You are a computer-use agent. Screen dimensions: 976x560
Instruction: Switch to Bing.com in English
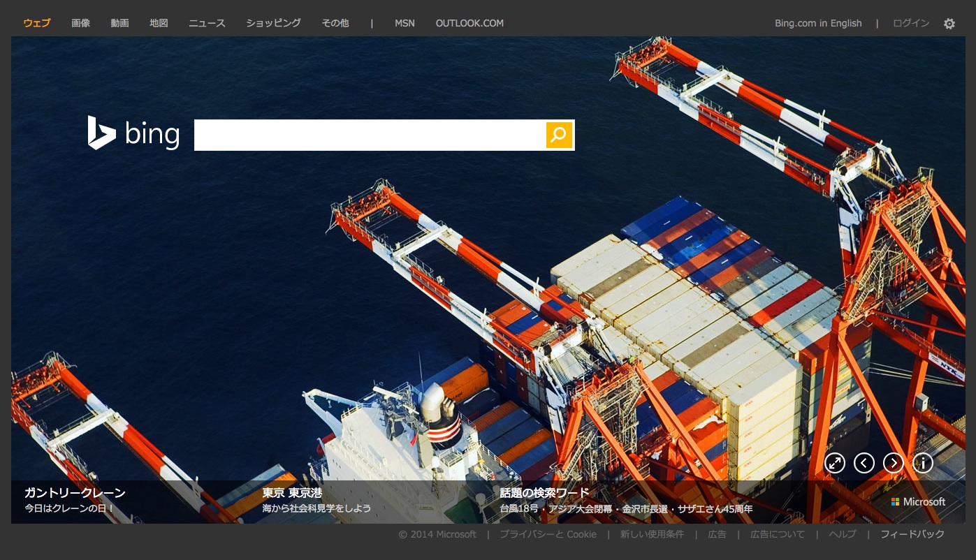[x=818, y=23]
